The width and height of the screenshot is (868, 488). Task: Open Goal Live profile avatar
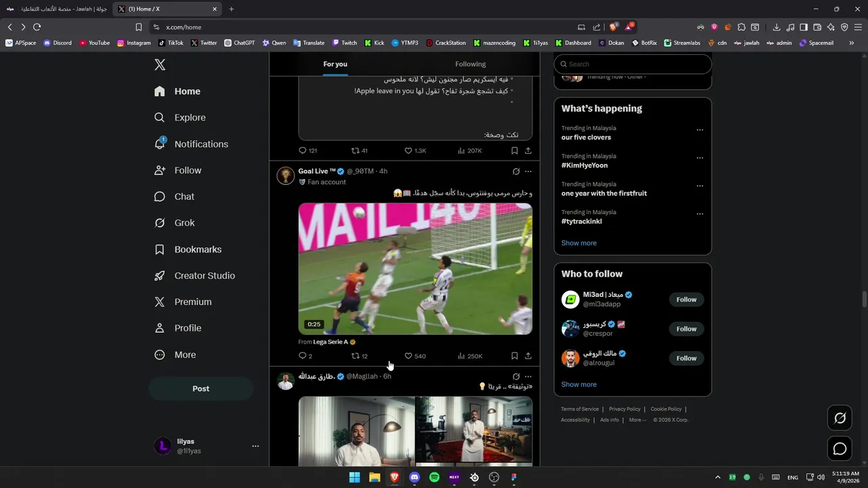[285, 176]
